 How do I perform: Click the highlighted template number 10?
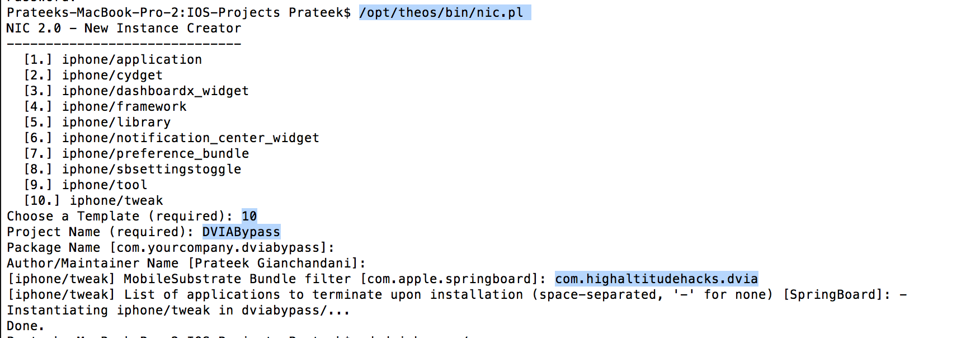click(249, 216)
